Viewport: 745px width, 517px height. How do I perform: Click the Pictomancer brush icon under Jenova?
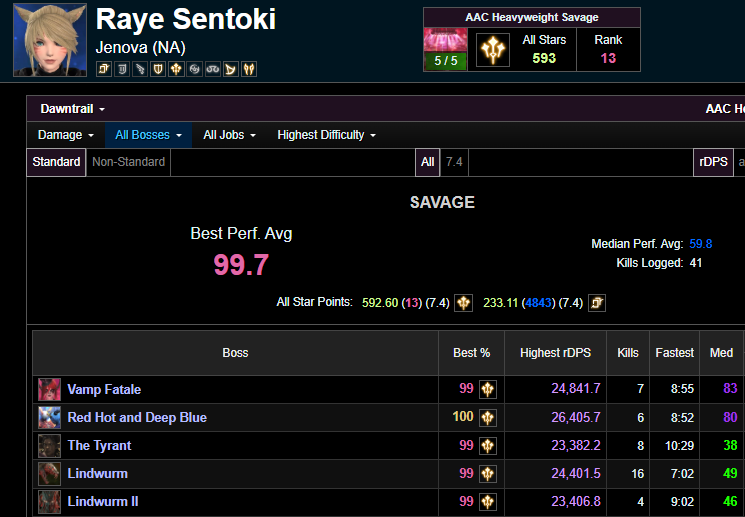pyautogui.click(x=104, y=69)
